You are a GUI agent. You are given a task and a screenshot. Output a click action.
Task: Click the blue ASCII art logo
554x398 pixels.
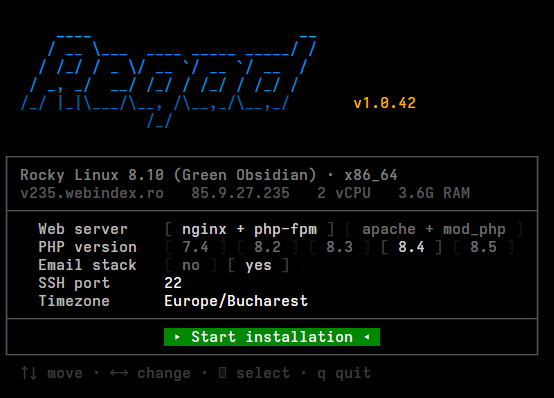pyautogui.click(x=169, y=81)
